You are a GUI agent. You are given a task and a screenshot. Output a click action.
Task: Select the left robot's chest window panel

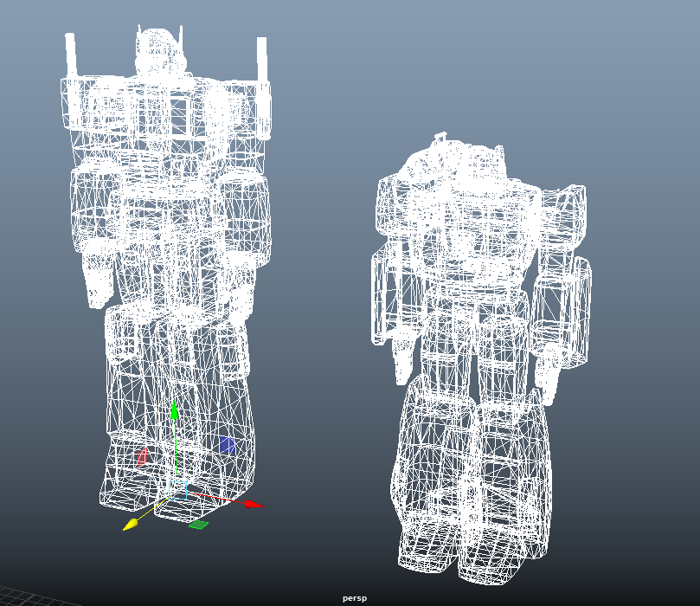[x=178, y=114]
